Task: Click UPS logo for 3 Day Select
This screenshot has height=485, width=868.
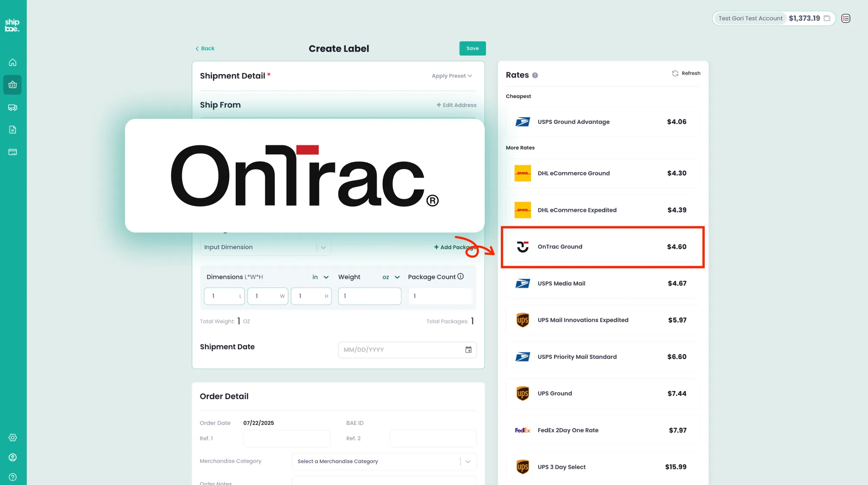Action: 523,467
